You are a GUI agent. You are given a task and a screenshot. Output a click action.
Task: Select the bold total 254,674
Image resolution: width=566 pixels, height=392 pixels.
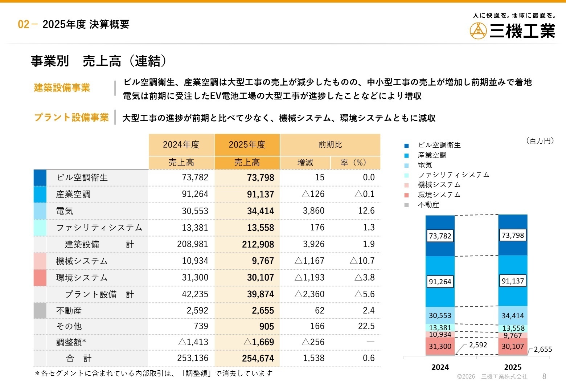coord(258,359)
